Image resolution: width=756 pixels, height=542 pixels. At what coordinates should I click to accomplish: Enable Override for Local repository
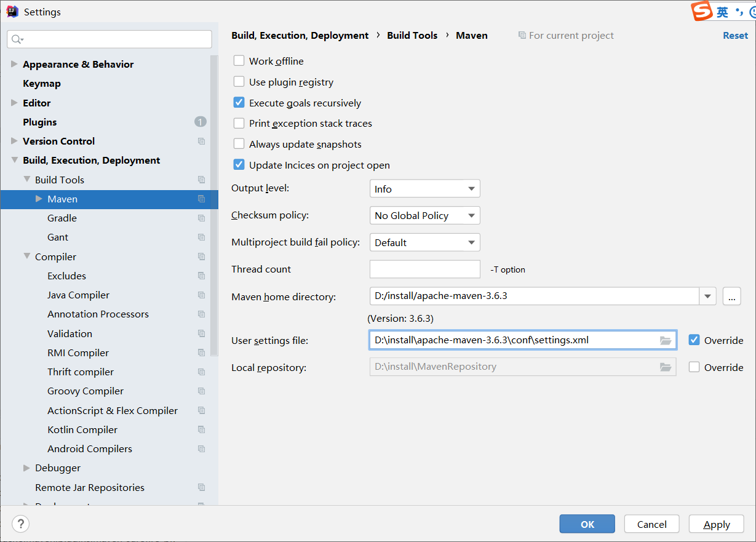694,367
